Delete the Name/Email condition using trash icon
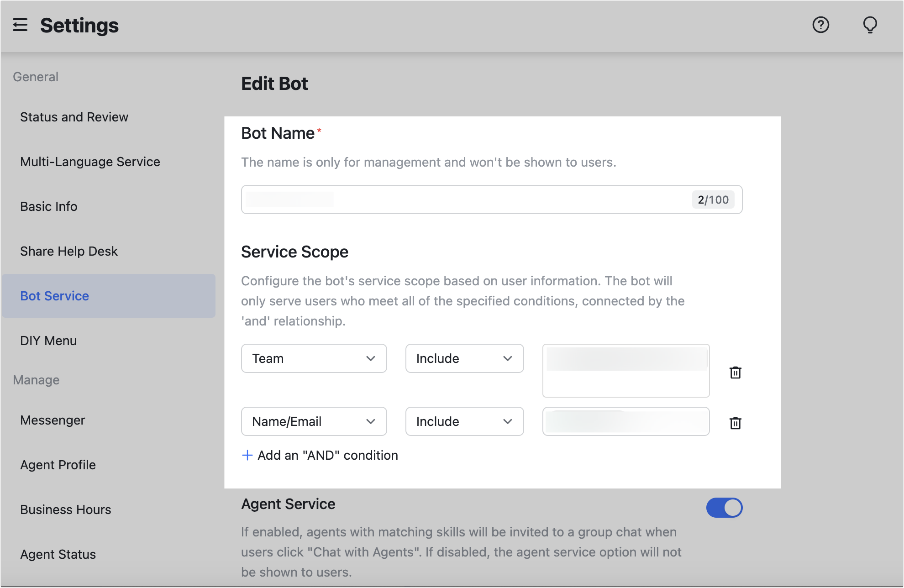Image resolution: width=904 pixels, height=588 pixels. (735, 423)
